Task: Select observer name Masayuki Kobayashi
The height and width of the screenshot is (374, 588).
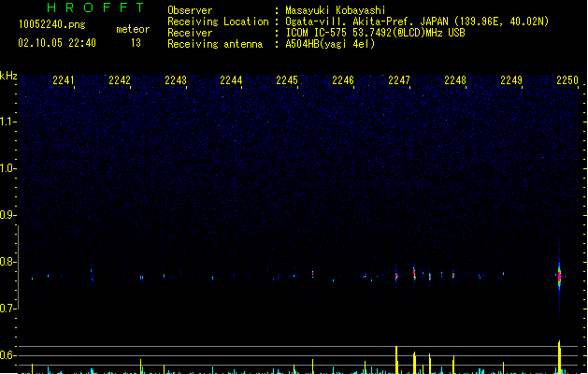Action: pos(336,10)
